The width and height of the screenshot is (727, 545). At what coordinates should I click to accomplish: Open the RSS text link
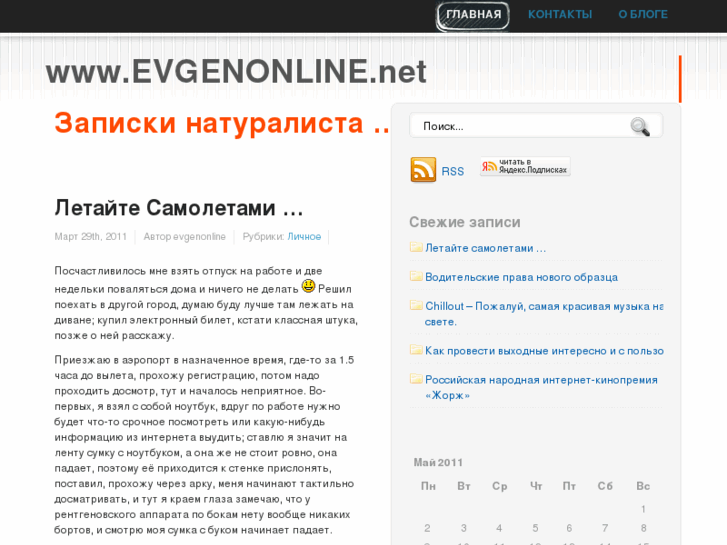453,171
